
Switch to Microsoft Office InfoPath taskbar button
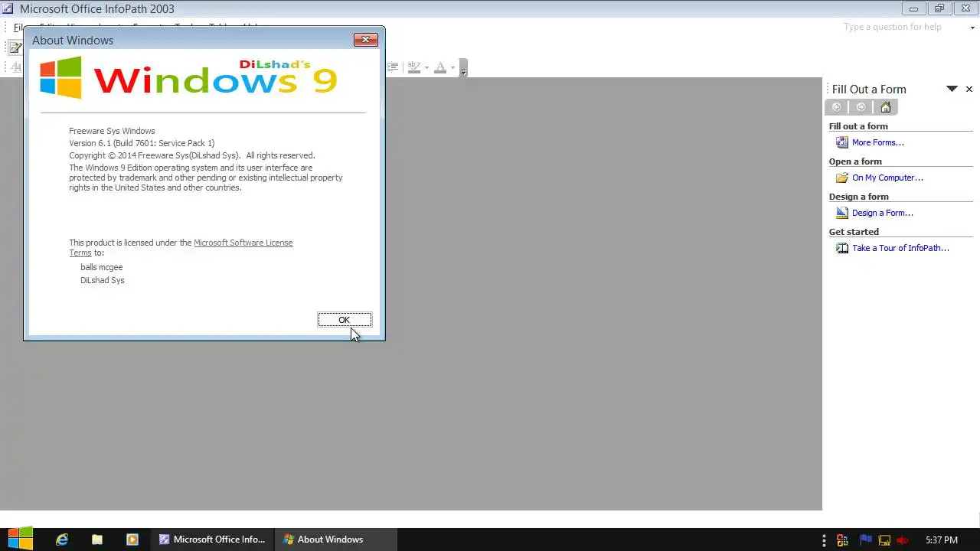pos(212,540)
